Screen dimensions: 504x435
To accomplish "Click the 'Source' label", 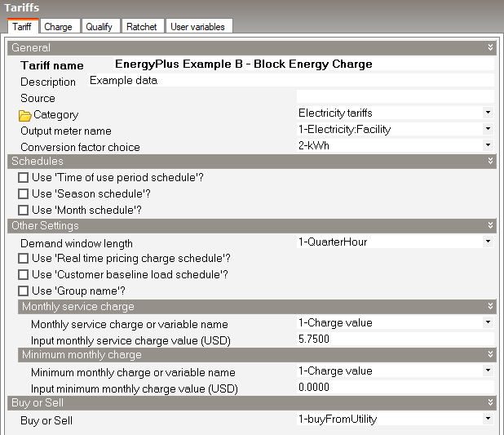I will pos(38,98).
